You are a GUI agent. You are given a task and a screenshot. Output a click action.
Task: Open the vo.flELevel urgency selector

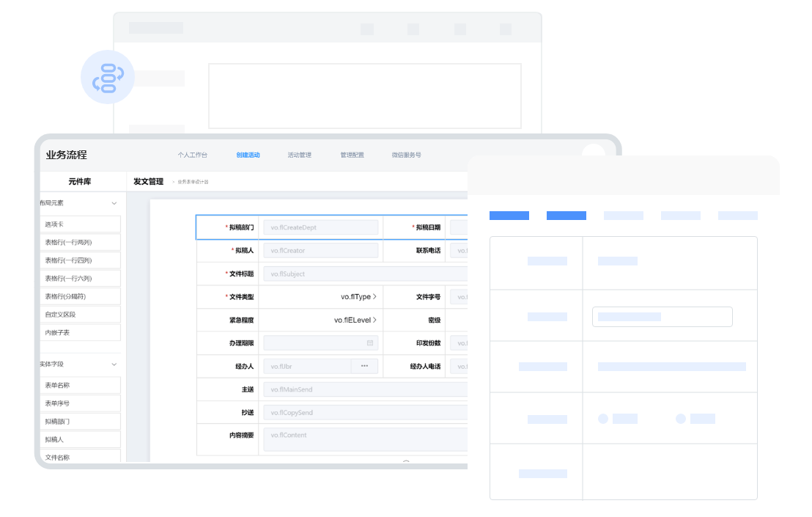[355, 320]
